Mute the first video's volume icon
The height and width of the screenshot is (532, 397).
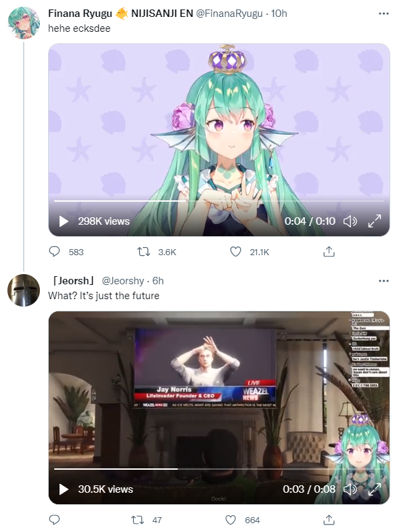coord(350,221)
